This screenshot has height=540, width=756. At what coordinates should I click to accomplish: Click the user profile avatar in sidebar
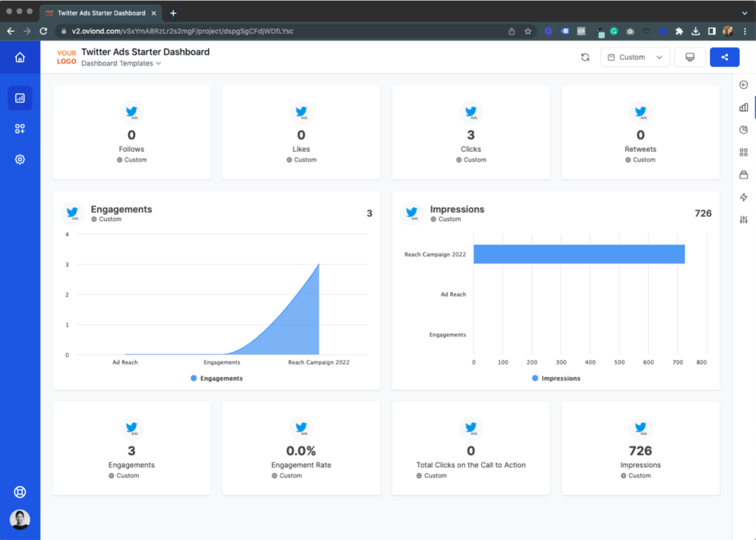point(20,519)
